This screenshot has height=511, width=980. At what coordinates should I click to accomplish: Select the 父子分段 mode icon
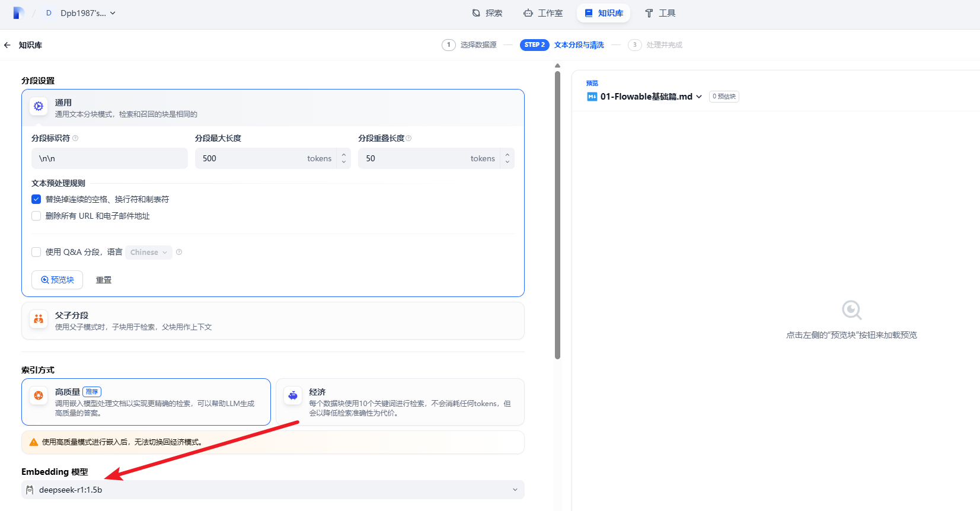pyautogui.click(x=39, y=319)
